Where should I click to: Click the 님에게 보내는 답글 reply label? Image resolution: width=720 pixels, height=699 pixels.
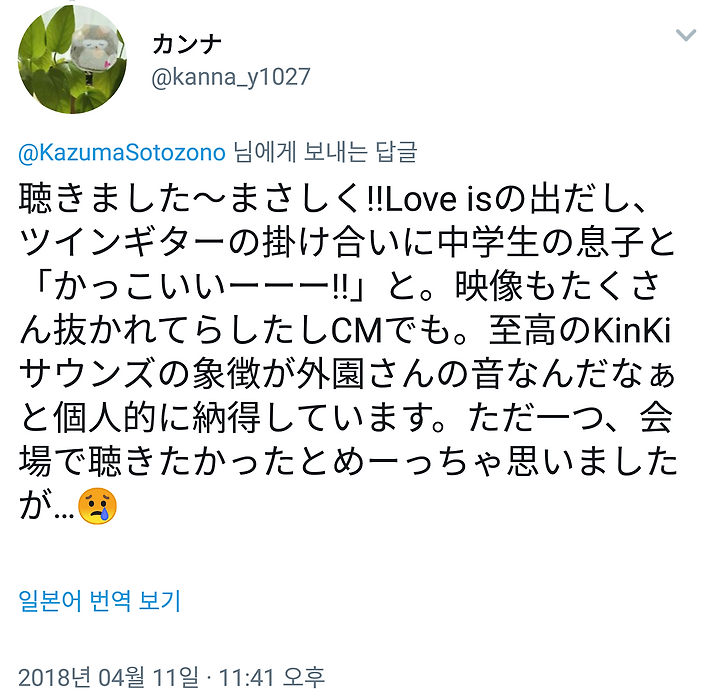(325, 152)
